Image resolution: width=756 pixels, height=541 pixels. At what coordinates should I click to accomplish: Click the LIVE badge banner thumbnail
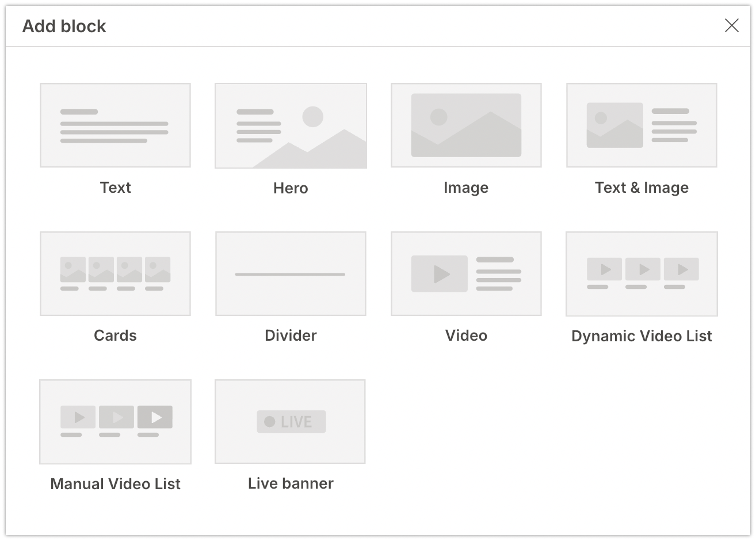coord(291,422)
